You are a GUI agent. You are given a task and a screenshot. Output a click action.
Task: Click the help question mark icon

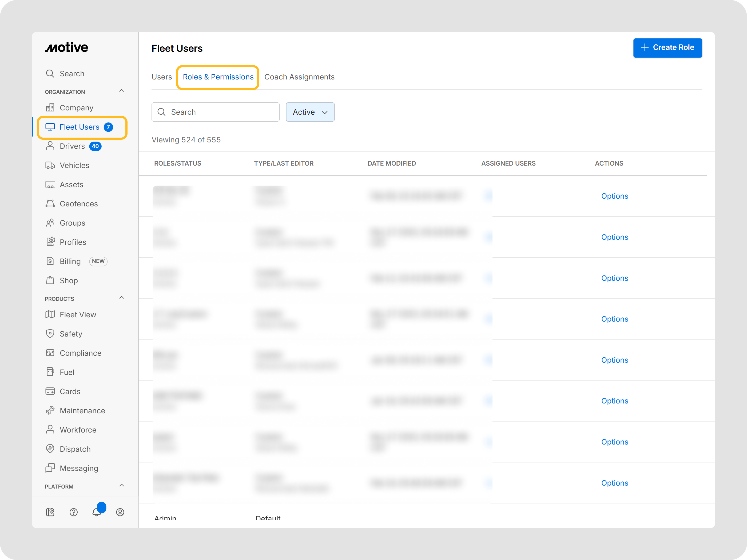tap(74, 512)
